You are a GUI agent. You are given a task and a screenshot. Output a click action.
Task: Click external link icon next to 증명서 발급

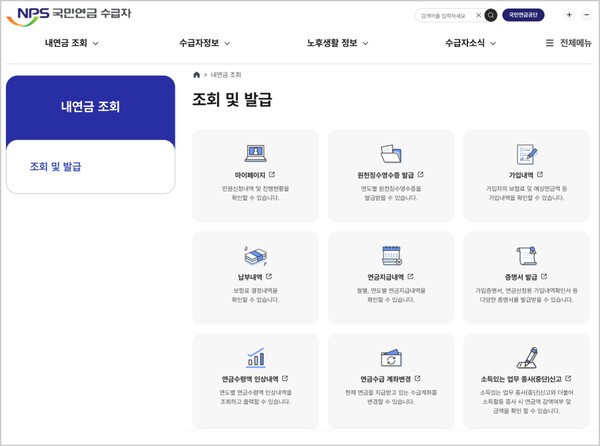[x=544, y=276]
